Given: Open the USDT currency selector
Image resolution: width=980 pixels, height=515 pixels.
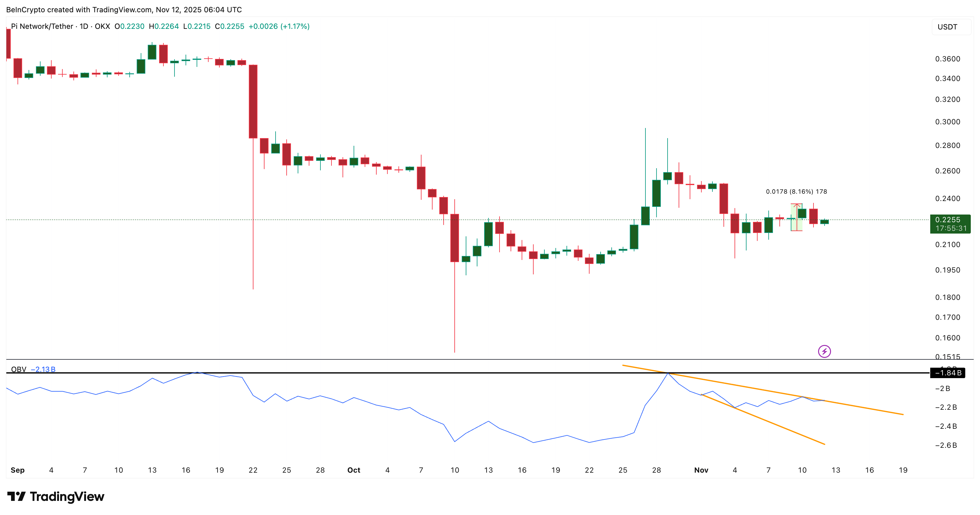Looking at the screenshot, I should pyautogui.click(x=947, y=27).
